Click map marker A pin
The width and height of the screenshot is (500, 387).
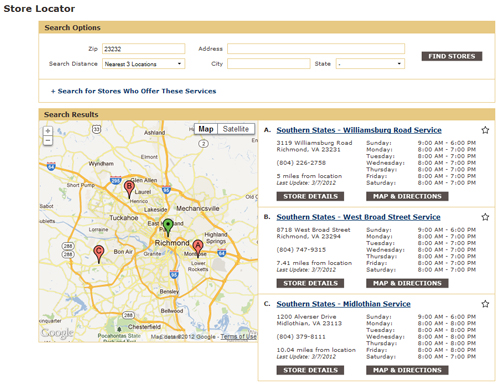pos(198,248)
